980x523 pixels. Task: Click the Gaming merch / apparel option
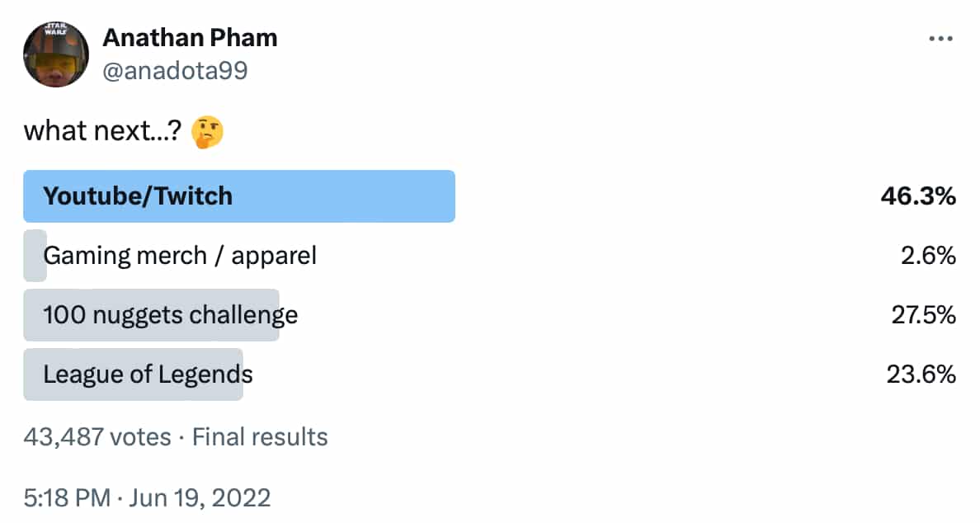180,256
